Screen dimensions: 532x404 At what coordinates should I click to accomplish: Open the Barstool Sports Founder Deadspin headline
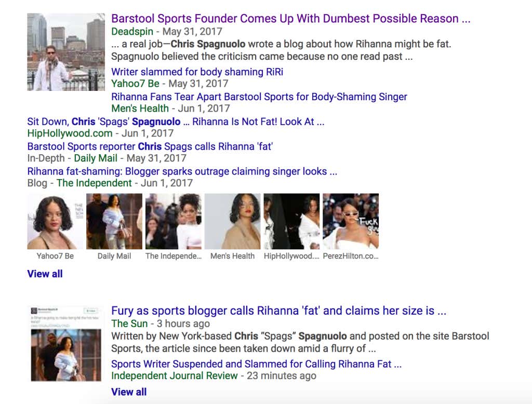[x=291, y=18]
